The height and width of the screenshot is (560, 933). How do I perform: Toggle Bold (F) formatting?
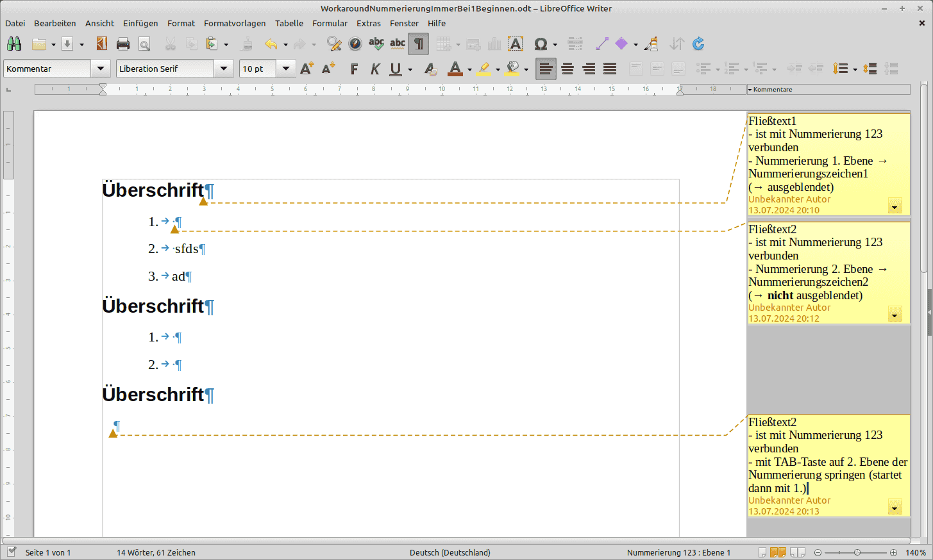click(x=354, y=69)
